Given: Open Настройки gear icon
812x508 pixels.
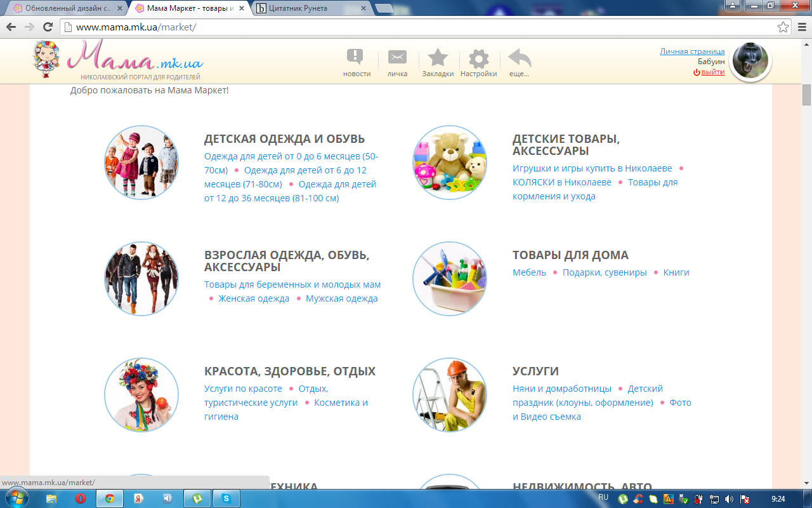Looking at the screenshot, I should click(x=478, y=60).
